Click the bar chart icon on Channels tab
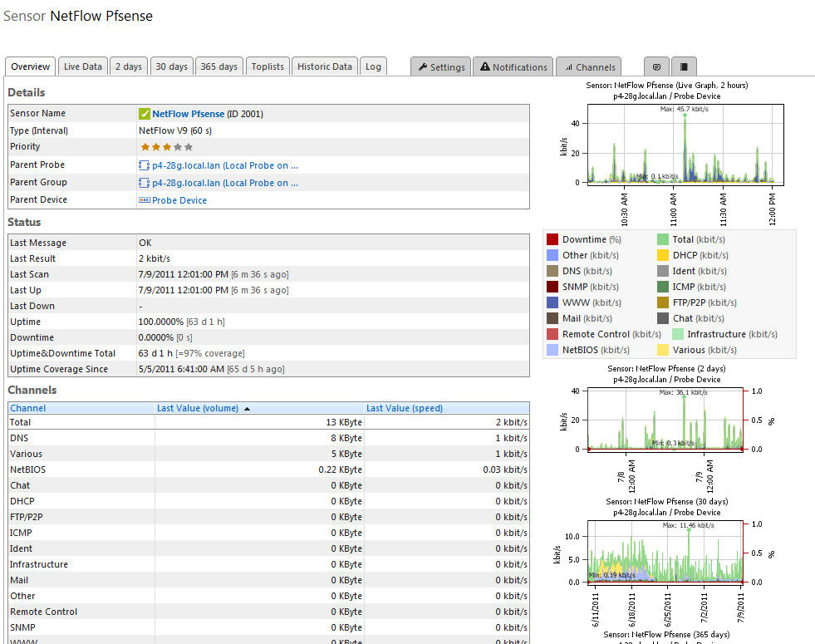The height and width of the screenshot is (644, 815). (568, 67)
